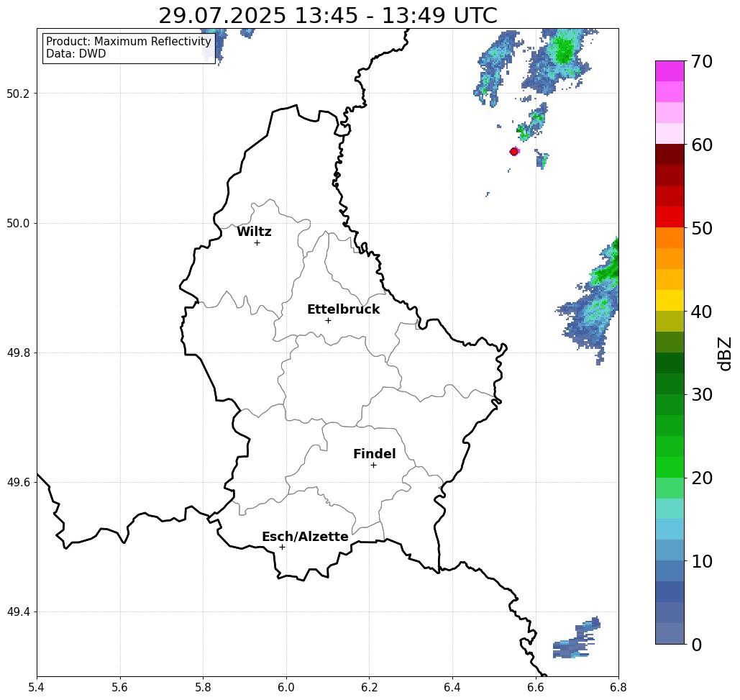Click the latitude axis label 50.0
740x700 pixels.
pyautogui.click(x=17, y=223)
